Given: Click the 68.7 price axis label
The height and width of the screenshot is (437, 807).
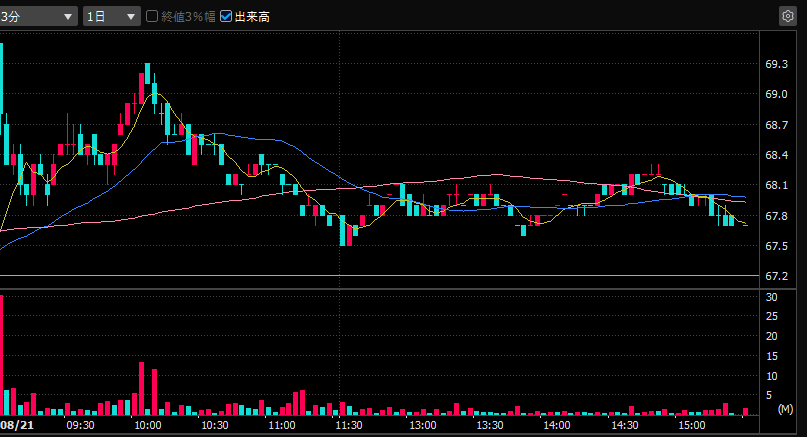Looking at the screenshot, I should 776,125.
